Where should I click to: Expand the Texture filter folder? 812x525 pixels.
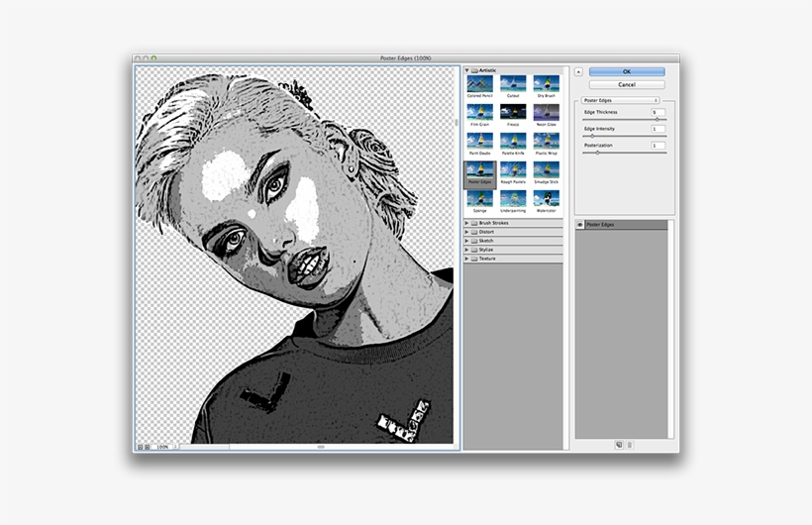click(x=466, y=259)
